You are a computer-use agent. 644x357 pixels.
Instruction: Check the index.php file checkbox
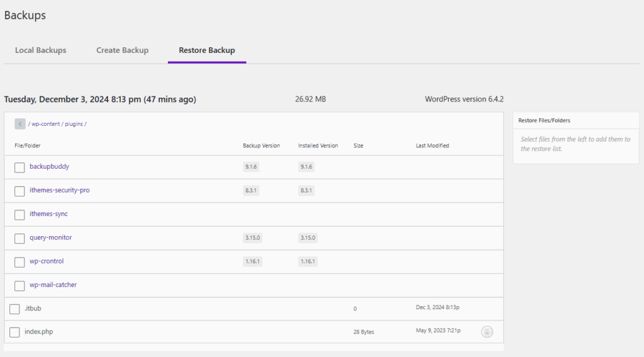coord(14,332)
